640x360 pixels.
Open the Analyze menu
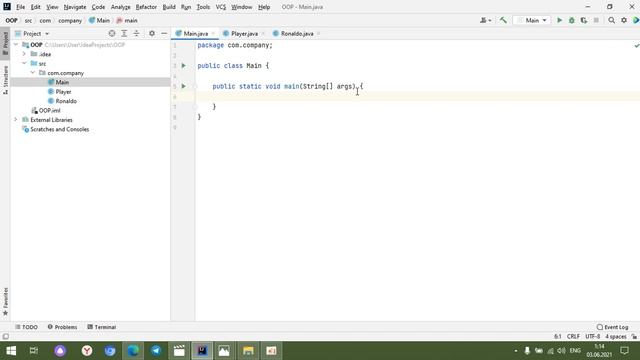coord(120,7)
